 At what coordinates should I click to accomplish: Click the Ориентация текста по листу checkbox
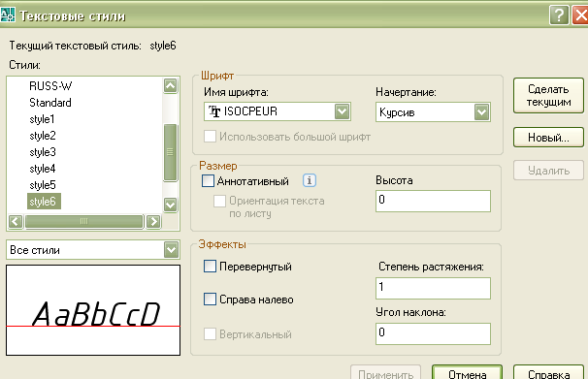pos(219,201)
